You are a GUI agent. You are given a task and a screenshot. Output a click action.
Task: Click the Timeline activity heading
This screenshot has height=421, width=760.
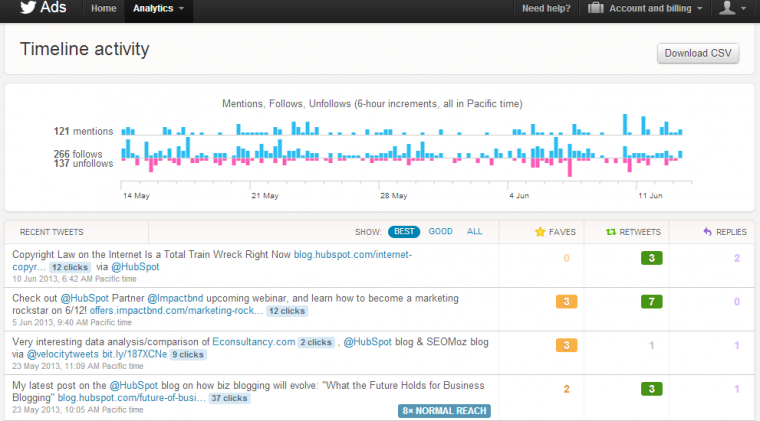(84, 49)
